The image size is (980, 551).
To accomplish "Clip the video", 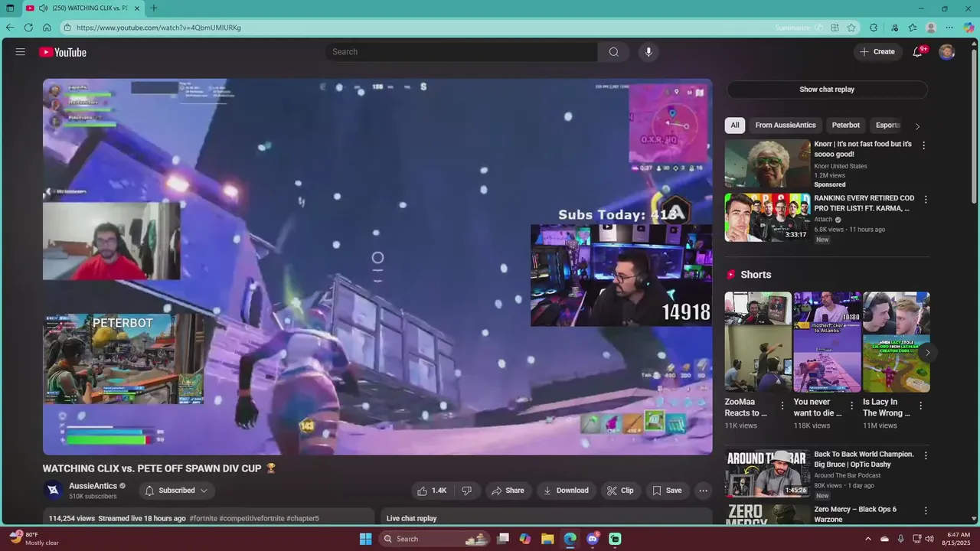I will (620, 491).
